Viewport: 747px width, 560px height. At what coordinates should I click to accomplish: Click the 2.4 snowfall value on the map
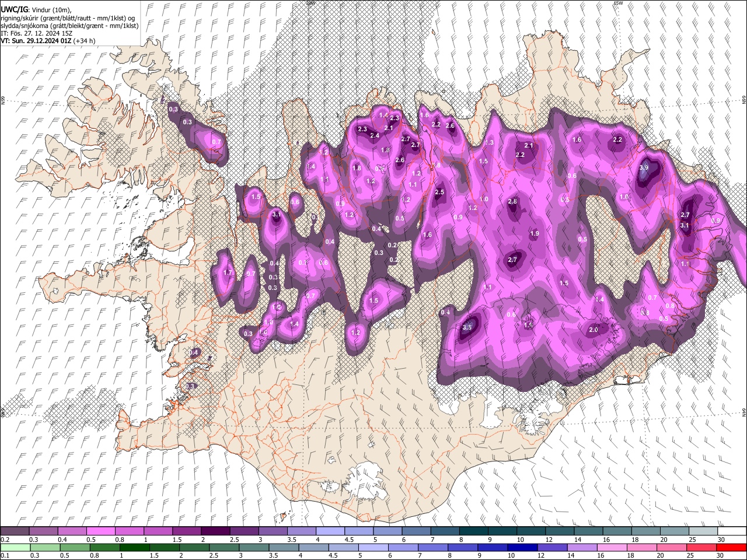[375, 135]
